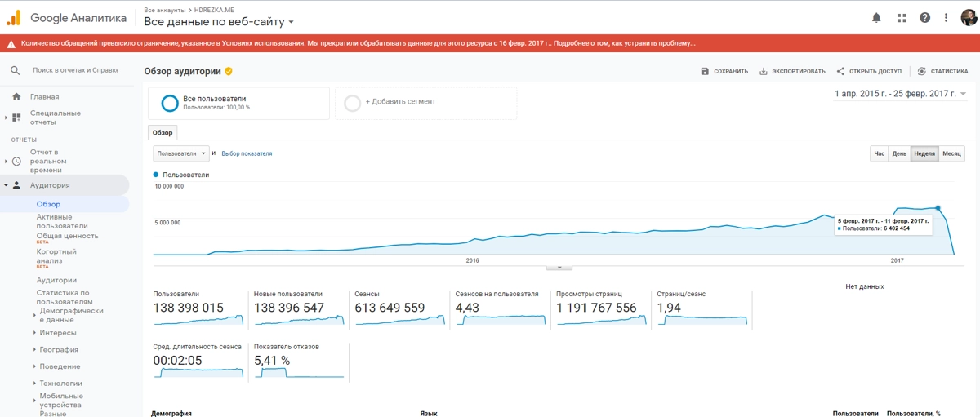Switch chart granularity to День
980x417 pixels.
pos(899,153)
